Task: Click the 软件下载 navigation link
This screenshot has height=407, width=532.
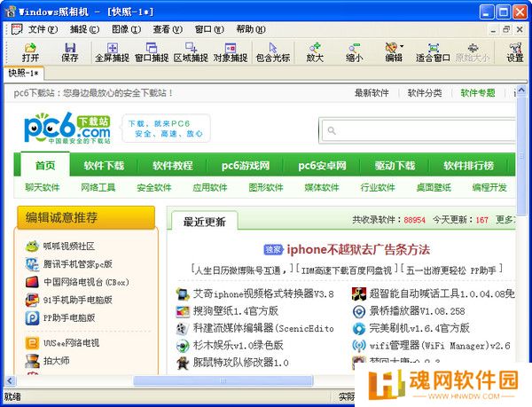Action: tap(104, 165)
